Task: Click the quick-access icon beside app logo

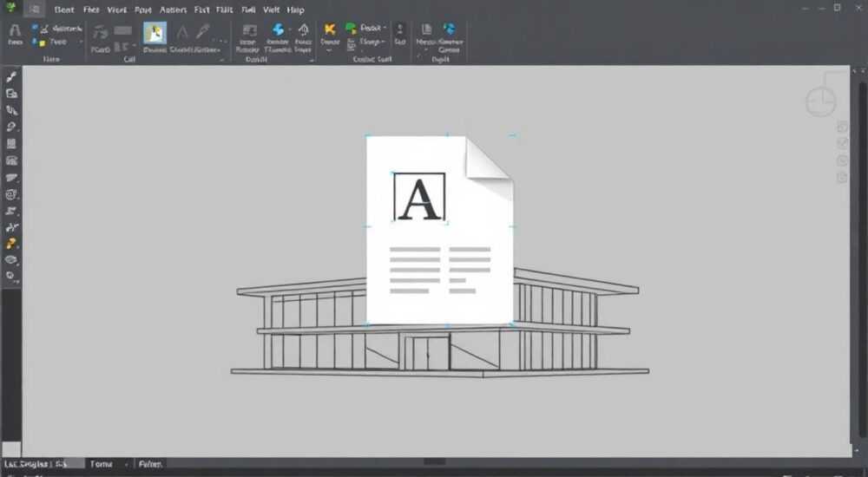Action: point(35,9)
